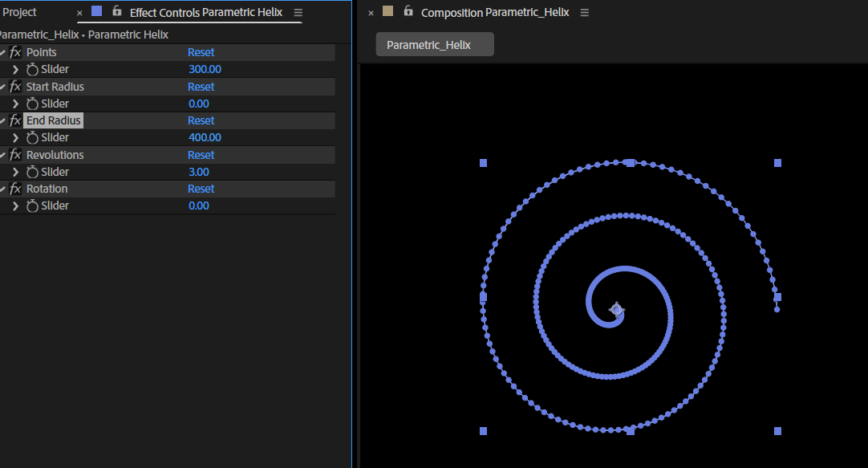Click the Revolutions value 3.00
Viewport: 868px width, 468px height.
tap(199, 172)
